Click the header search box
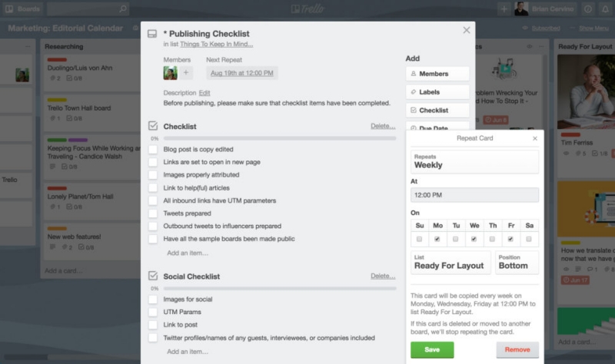 click(88, 8)
